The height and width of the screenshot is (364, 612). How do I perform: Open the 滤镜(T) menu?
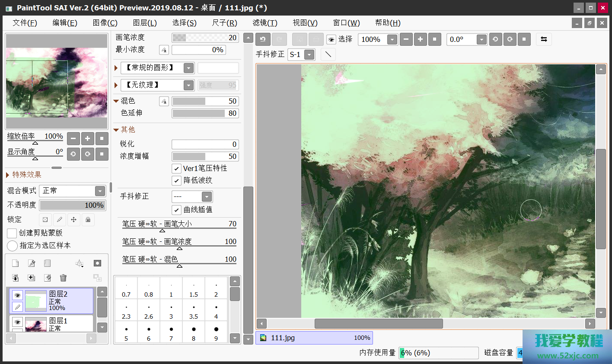[x=265, y=23]
